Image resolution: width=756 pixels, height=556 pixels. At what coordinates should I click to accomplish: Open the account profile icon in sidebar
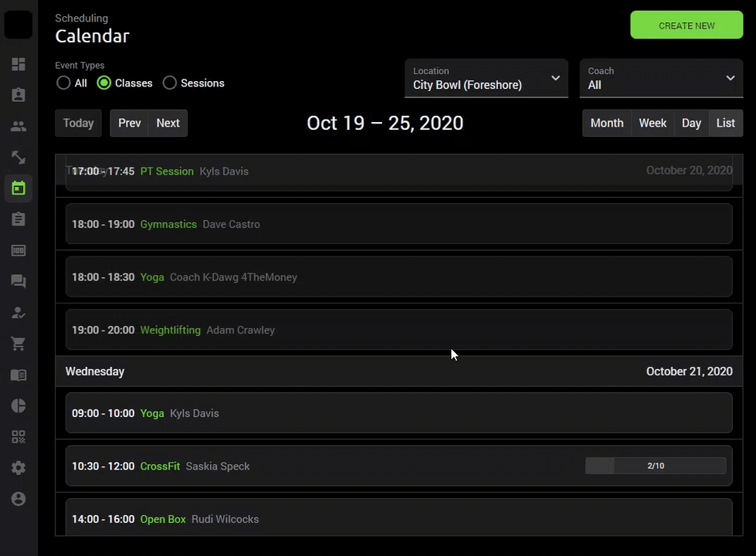point(19,499)
